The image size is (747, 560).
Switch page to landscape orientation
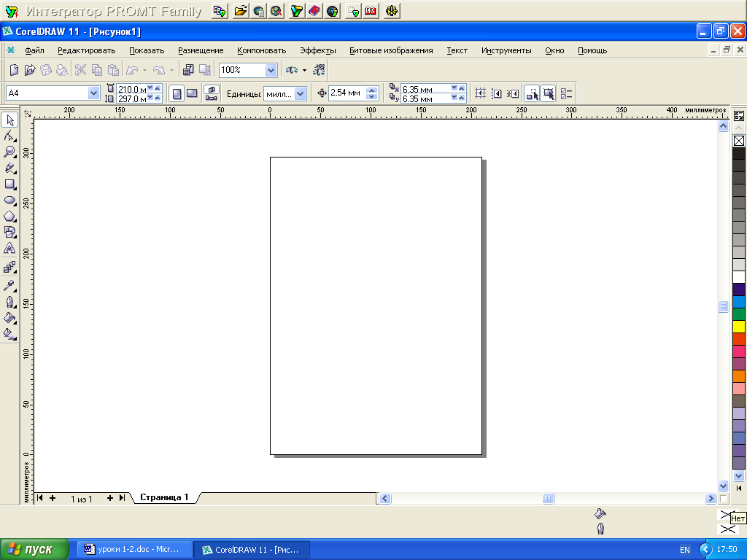tap(192, 93)
